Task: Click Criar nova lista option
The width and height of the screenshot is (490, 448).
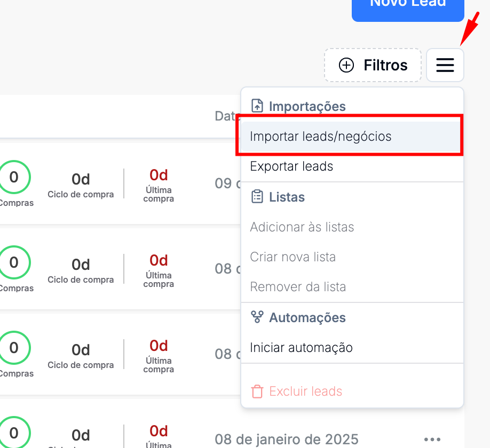Action: (x=293, y=257)
